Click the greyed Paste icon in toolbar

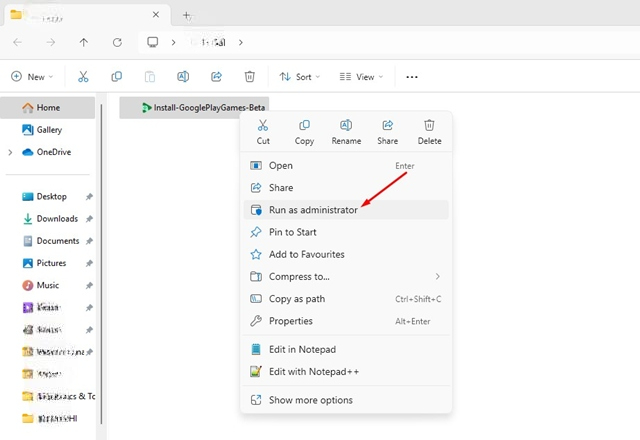(x=150, y=76)
